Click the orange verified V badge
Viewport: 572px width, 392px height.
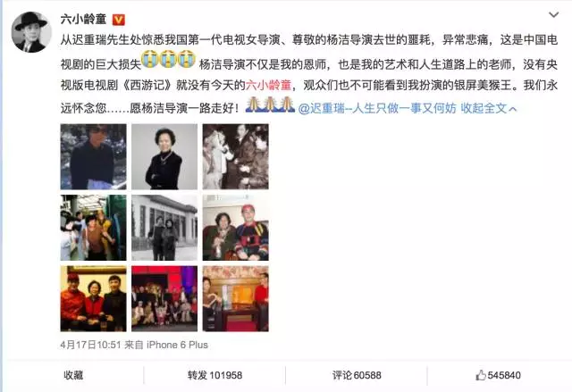[x=119, y=20]
